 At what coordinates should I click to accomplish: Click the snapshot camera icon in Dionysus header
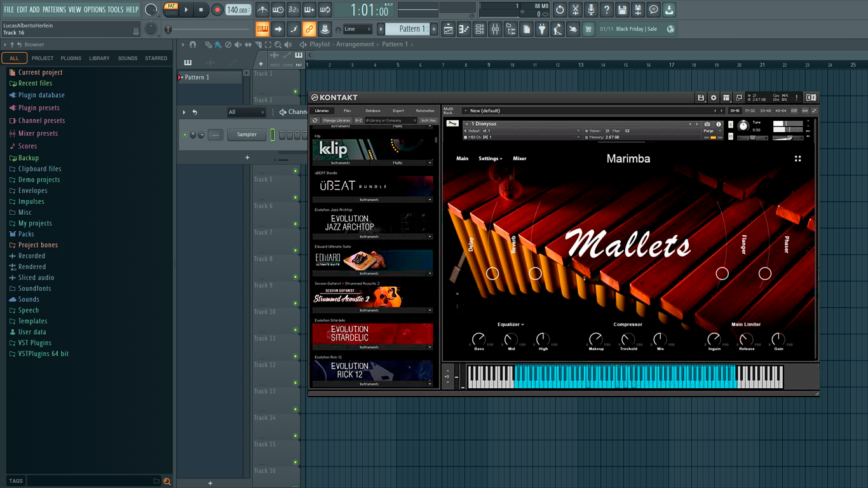[x=707, y=125]
